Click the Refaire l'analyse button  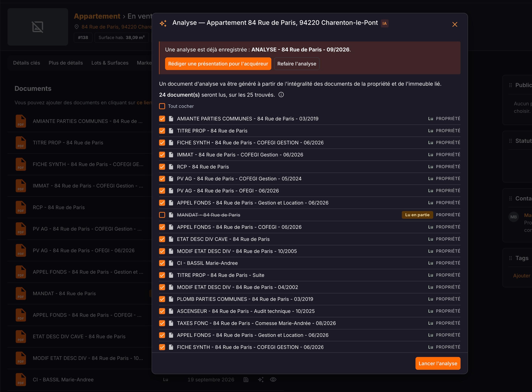297,64
